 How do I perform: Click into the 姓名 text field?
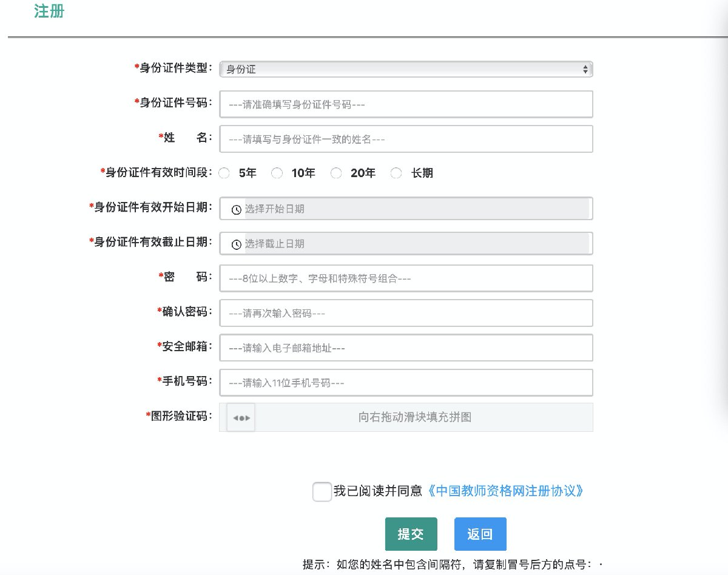[406, 139]
